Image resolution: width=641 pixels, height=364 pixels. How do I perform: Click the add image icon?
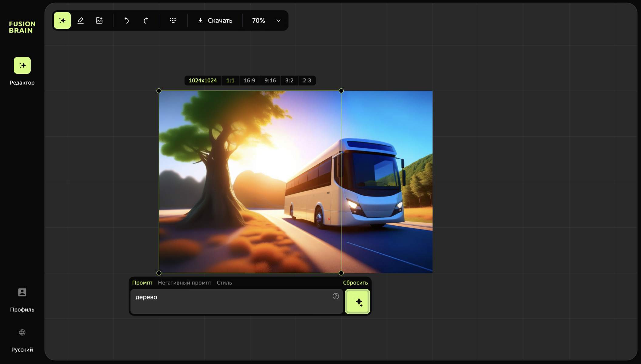99,20
